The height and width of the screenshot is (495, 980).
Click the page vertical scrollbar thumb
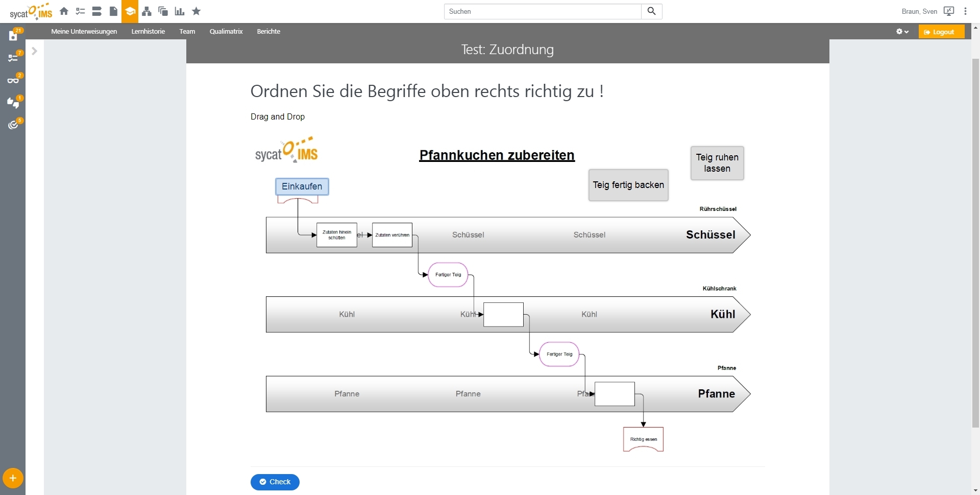[x=975, y=243]
